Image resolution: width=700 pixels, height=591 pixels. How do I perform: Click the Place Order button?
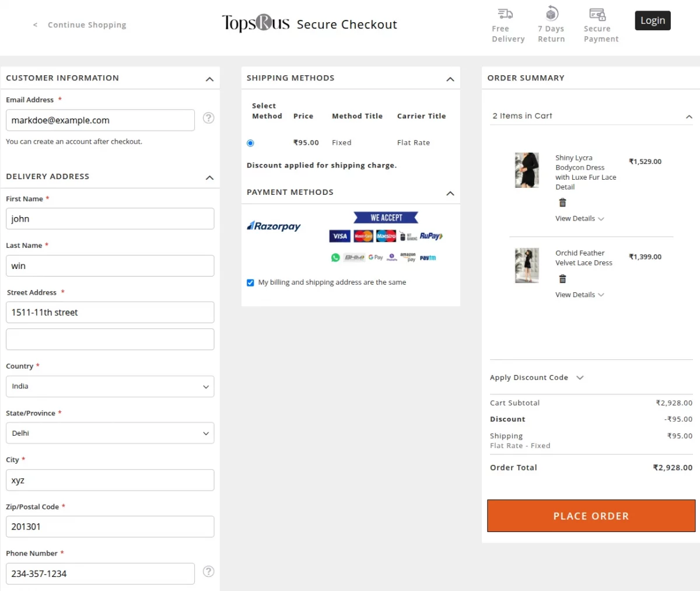click(x=590, y=516)
